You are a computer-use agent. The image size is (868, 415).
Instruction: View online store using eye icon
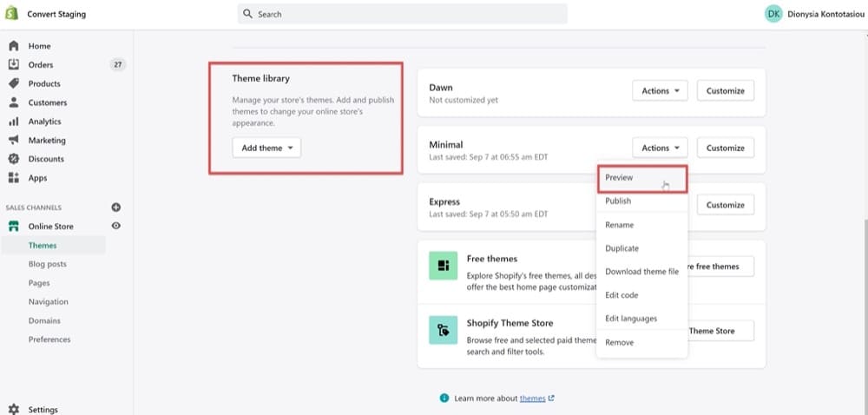click(116, 226)
